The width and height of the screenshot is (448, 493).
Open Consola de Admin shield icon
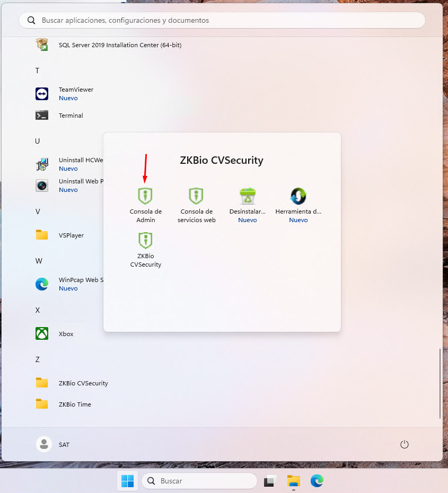pos(145,196)
